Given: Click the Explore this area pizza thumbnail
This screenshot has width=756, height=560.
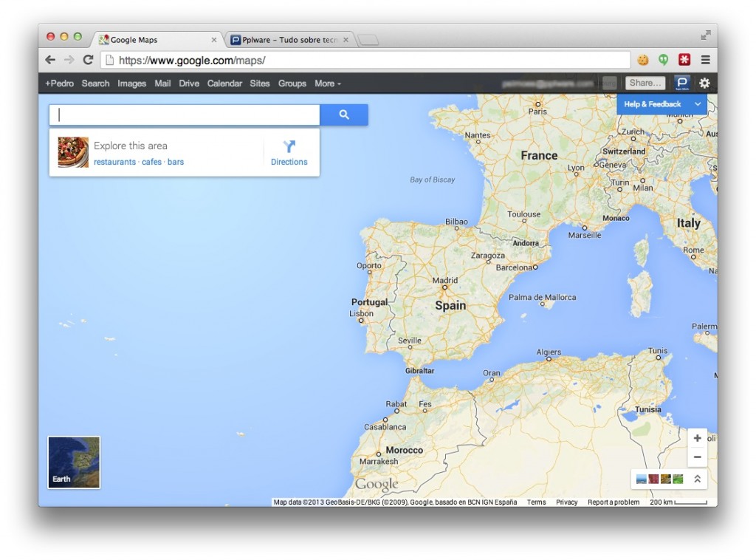Looking at the screenshot, I should click(73, 152).
